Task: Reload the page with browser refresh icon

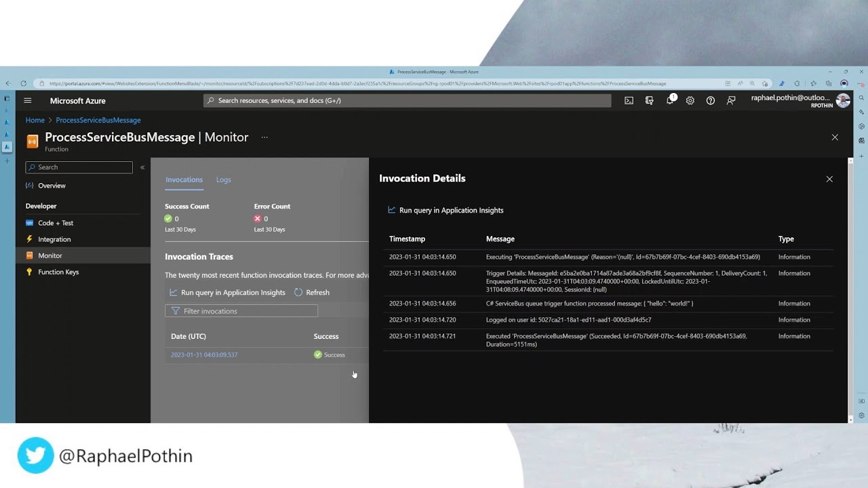Action: pyautogui.click(x=23, y=83)
